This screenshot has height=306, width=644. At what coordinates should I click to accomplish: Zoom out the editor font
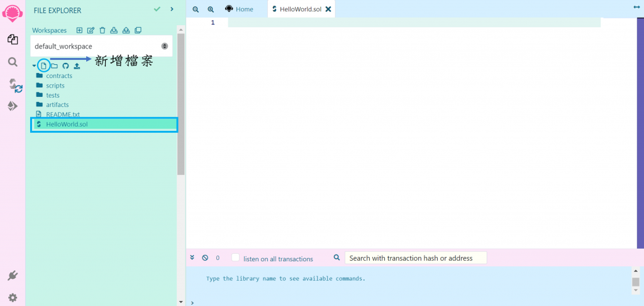tap(196, 9)
